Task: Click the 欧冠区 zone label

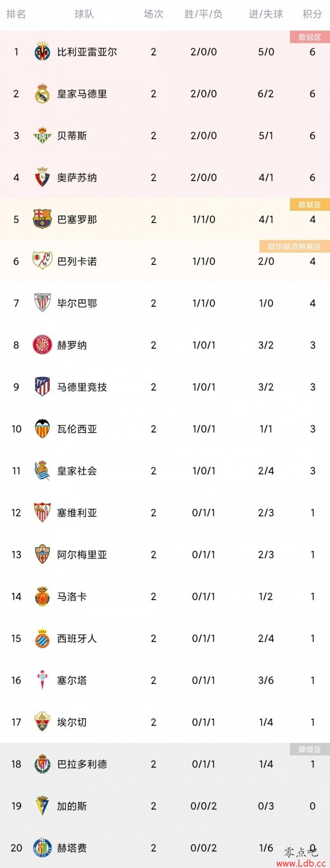Action: 310,37
